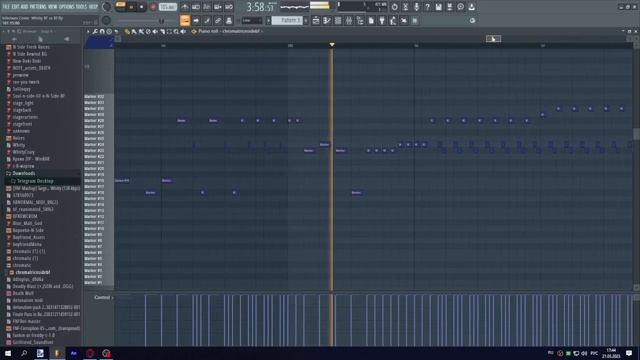Click the orange playhead marker on timeline

pyautogui.click(x=332, y=44)
